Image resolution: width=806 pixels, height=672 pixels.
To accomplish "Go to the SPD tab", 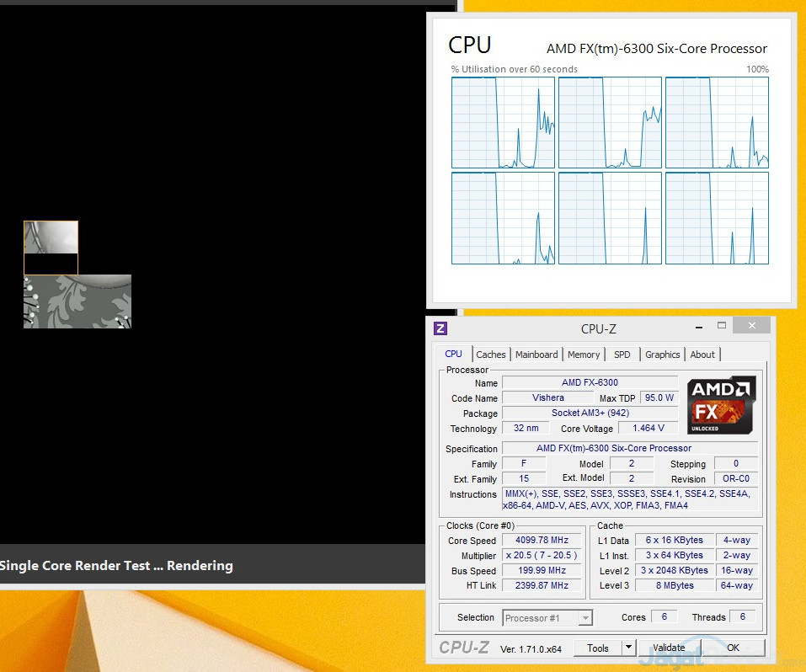I will pos(622,355).
